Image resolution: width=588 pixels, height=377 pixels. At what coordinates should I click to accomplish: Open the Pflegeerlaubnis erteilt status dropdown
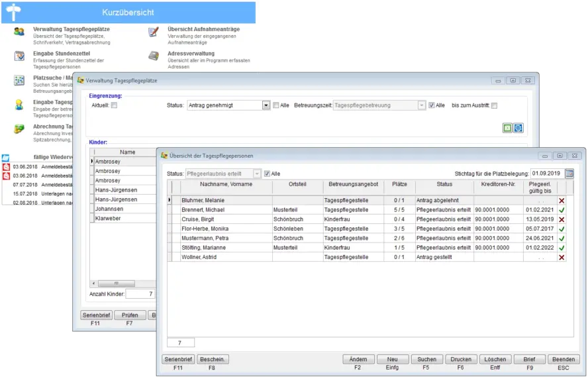pos(257,174)
